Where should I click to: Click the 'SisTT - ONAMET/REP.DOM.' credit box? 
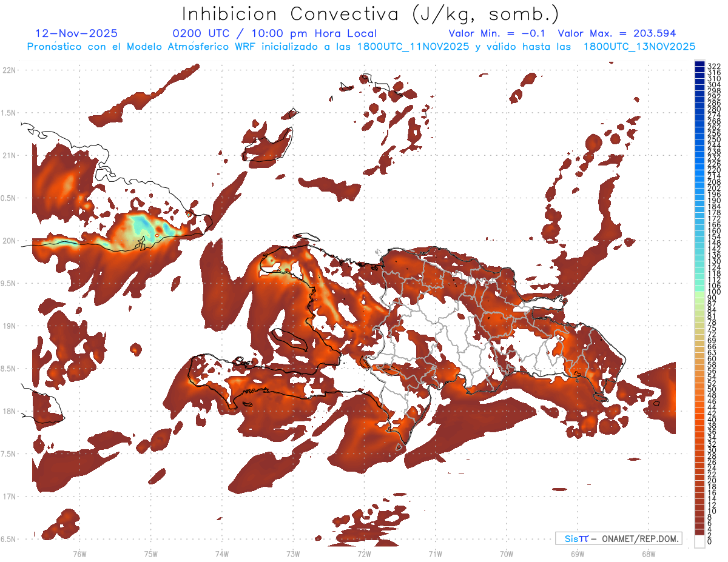click(619, 538)
